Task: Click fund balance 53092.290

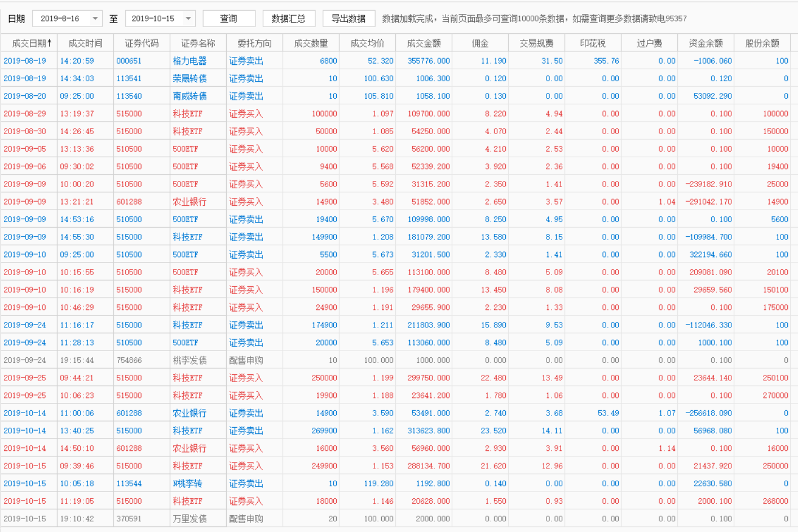Action: pos(713,96)
